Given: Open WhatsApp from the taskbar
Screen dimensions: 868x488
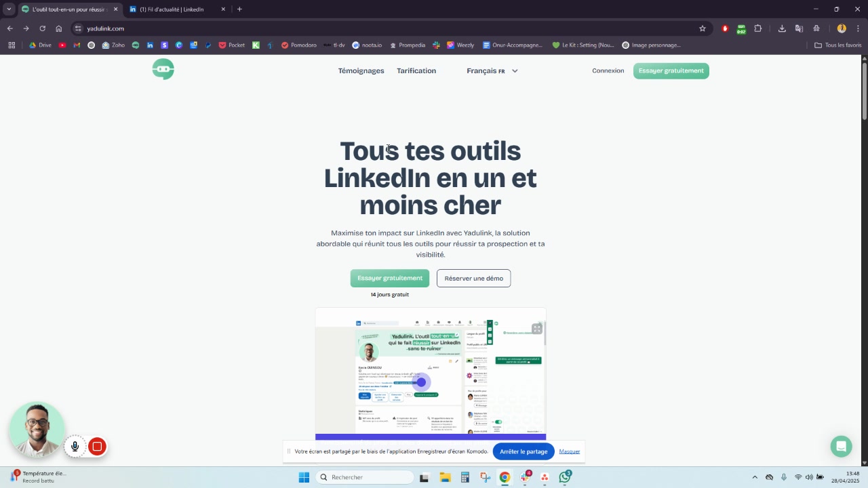Looking at the screenshot, I should coord(565,477).
